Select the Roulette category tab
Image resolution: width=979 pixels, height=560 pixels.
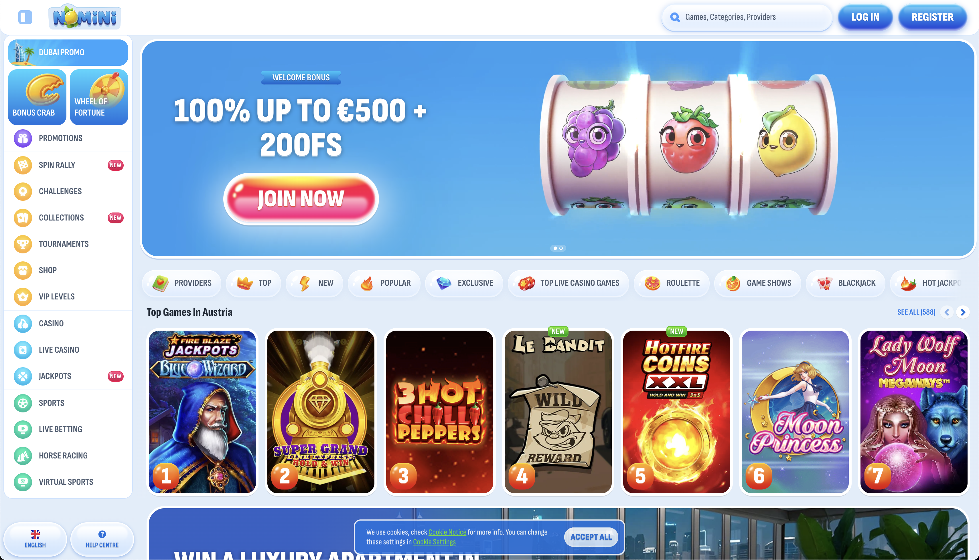(x=672, y=283)
